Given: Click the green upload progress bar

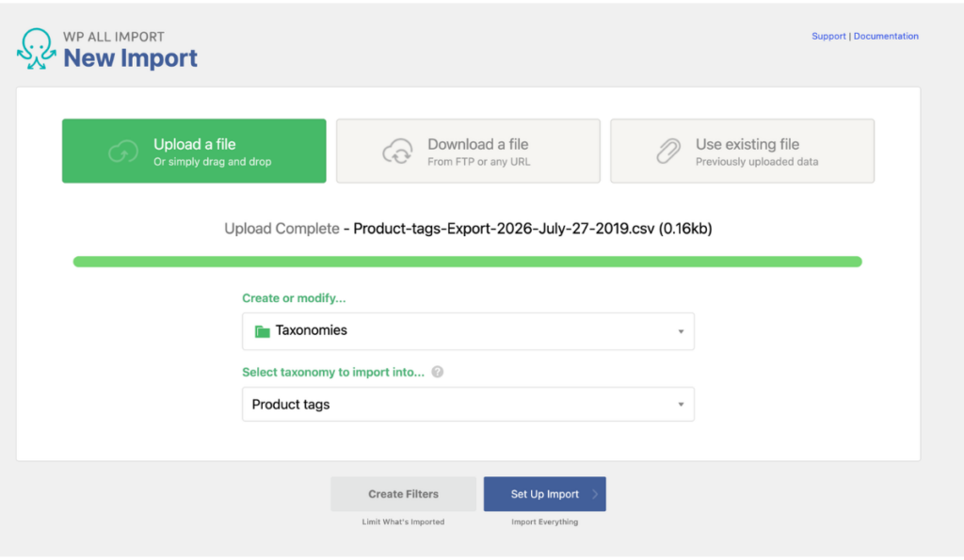Looking at the screenshot, I should click(x=468, y=262).
